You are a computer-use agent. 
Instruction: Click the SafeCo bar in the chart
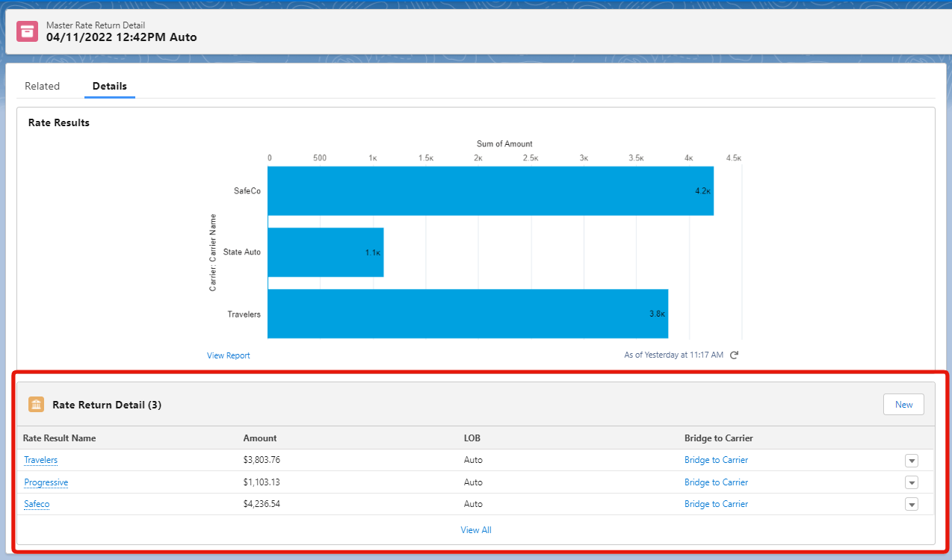click(490, 191)
